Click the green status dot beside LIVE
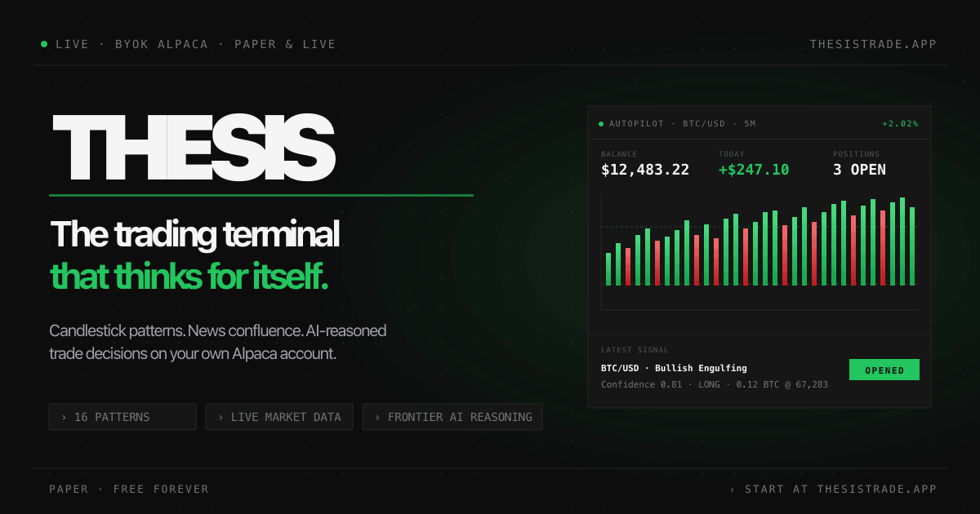This screenshot has width=980, height=514. (x=44, y=44)
